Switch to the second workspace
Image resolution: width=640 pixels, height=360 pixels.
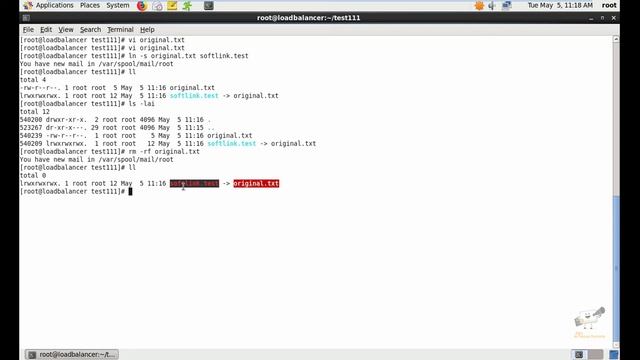coord(596,354)
